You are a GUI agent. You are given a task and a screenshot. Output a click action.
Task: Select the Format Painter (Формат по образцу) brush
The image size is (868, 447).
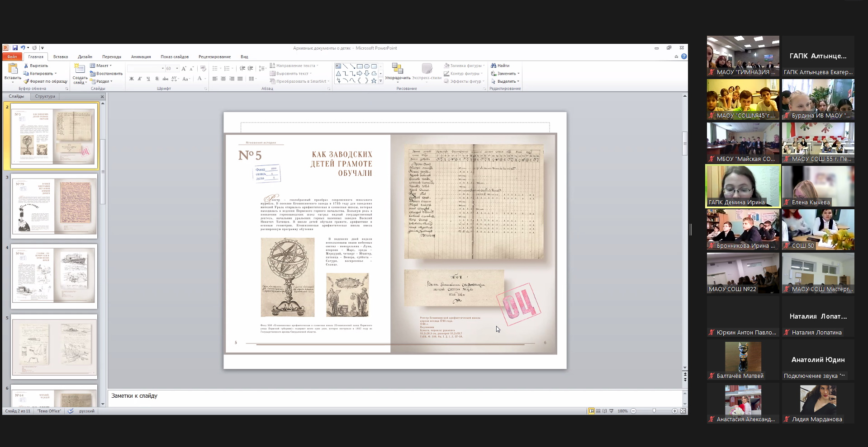click(x=26, y=81)
